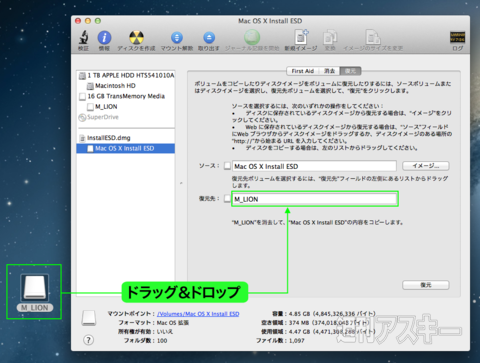Click the Source field containing Mac OS X Install ESD

coord(314,166)
